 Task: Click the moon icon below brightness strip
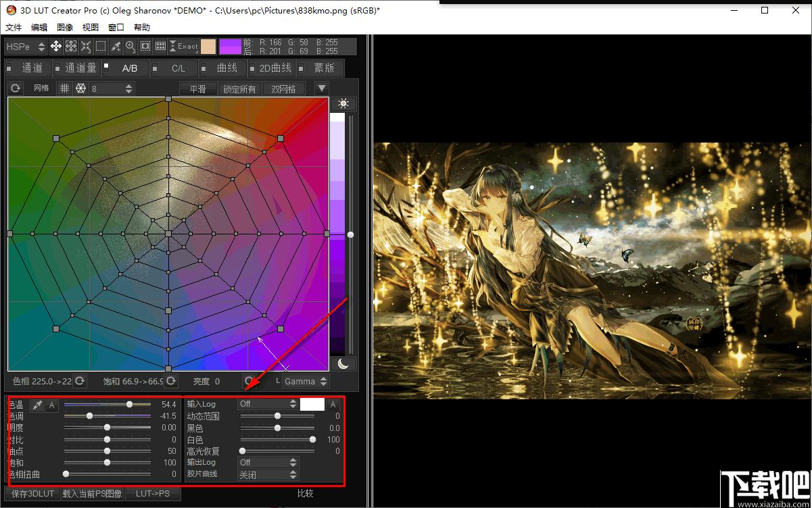(343, 364)
